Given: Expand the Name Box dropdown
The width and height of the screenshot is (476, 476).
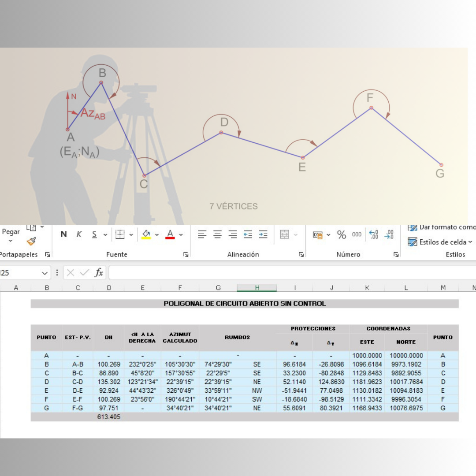Looking at the screenshot, I should pos(45,273).
